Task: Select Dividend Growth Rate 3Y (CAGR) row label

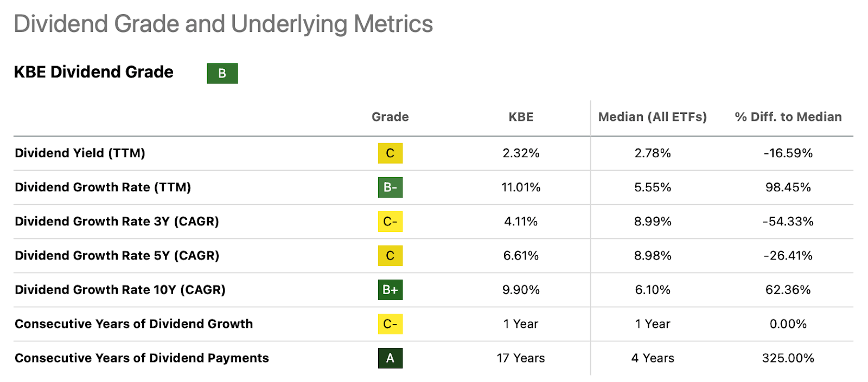Action: 117,222
